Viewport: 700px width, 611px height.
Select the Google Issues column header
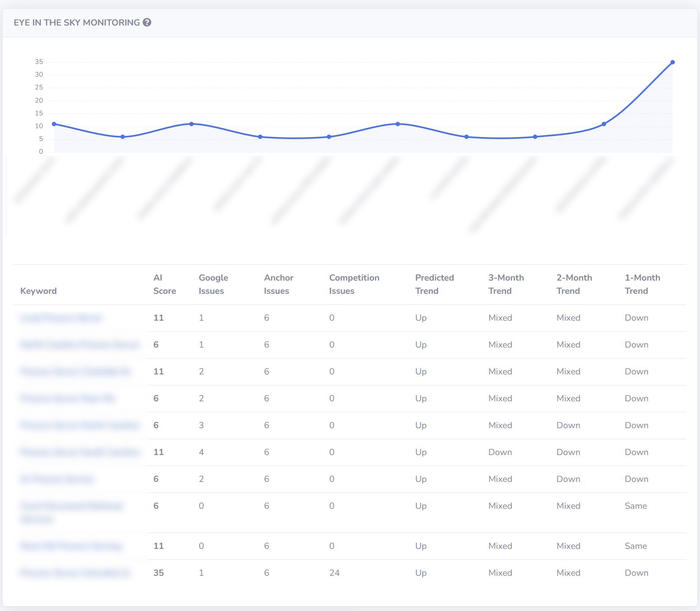tap(213, 284)
